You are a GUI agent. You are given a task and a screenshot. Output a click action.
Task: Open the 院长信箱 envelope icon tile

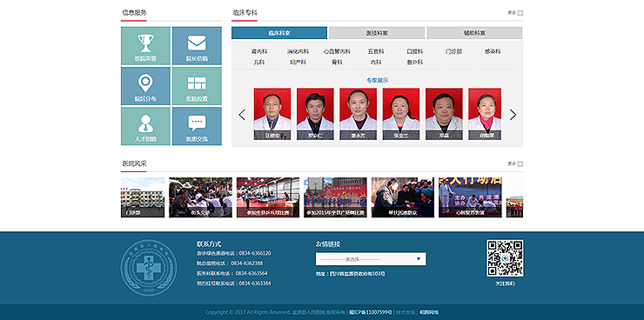197,46
